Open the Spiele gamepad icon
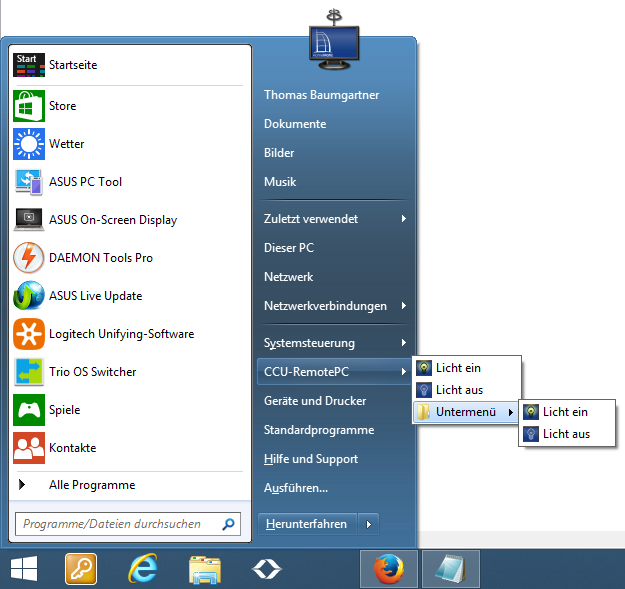This screenshot has width=625, height=589. point(29,410)
